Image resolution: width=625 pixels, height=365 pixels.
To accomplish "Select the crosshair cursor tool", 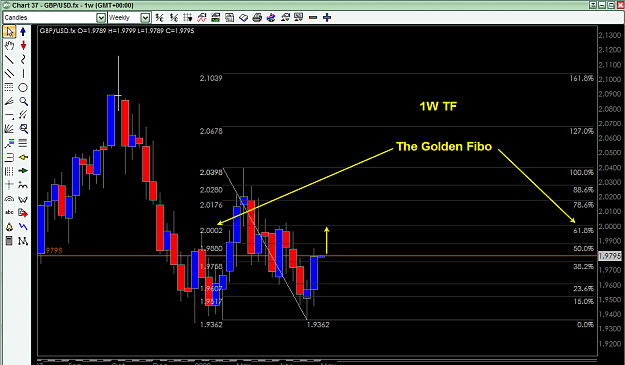I will (x=9, y=185).
